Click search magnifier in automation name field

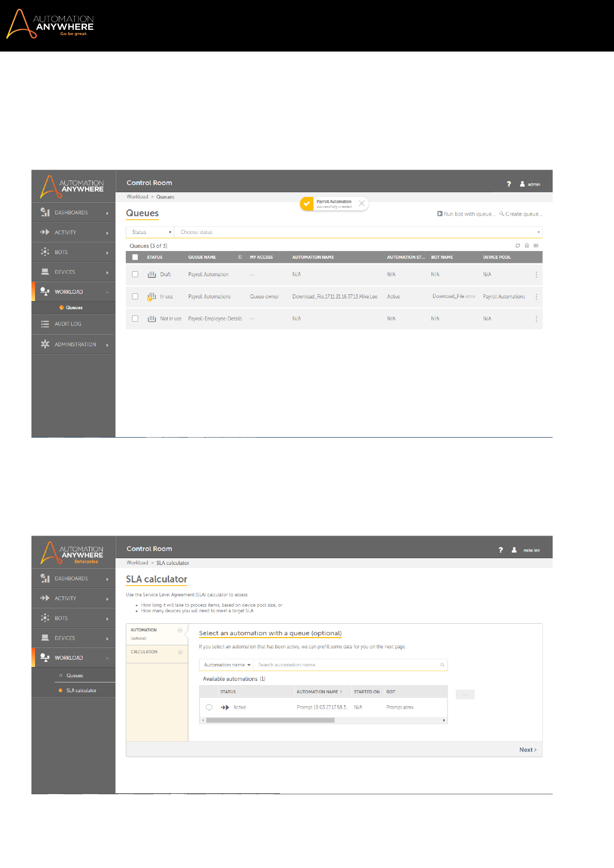(x=442, y=665)
